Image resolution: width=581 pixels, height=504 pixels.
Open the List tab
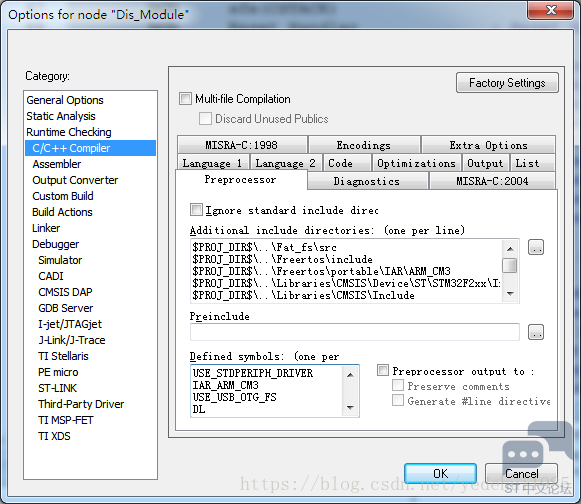[532, 163]
